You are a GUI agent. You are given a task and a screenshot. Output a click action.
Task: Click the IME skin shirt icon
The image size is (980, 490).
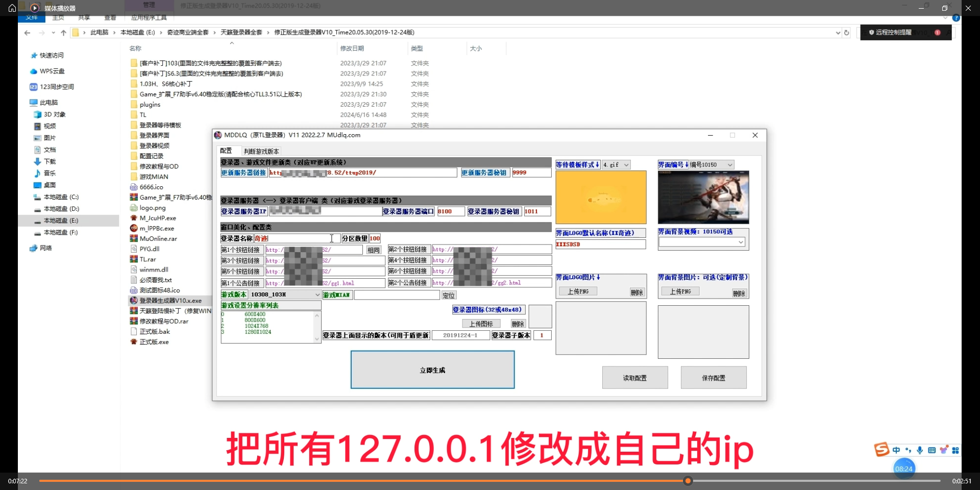tap(944, 450)
